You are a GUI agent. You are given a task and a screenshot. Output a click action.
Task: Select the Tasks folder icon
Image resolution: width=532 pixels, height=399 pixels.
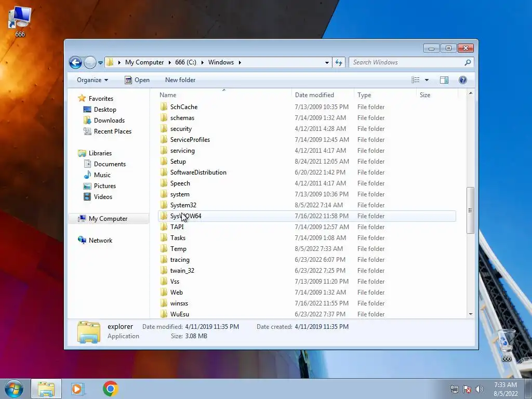pyautogui.click(x=164, y=238)
